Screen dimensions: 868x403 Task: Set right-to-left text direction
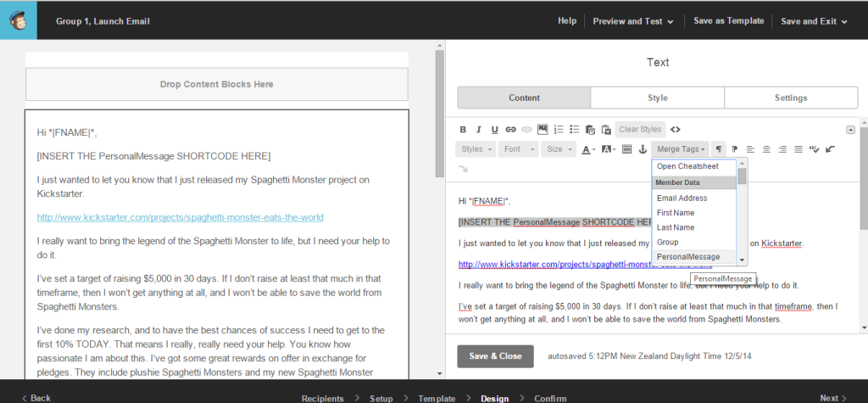735,149
